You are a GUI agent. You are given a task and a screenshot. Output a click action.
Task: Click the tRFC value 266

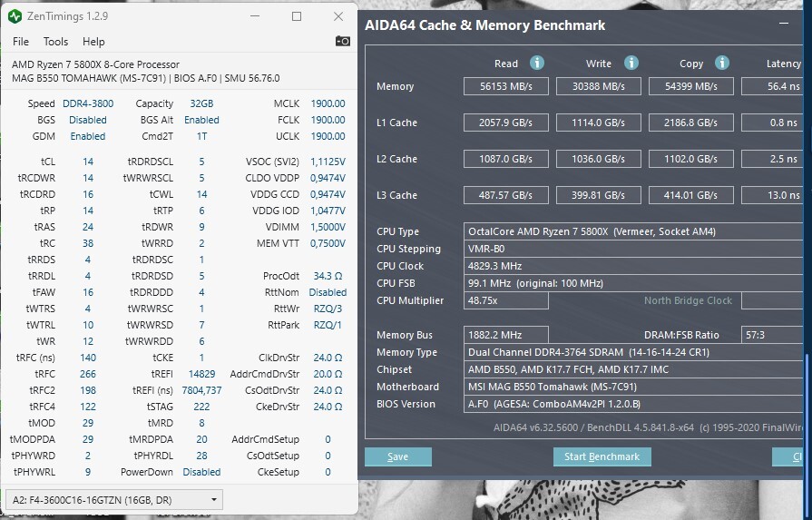pos(88,374)
